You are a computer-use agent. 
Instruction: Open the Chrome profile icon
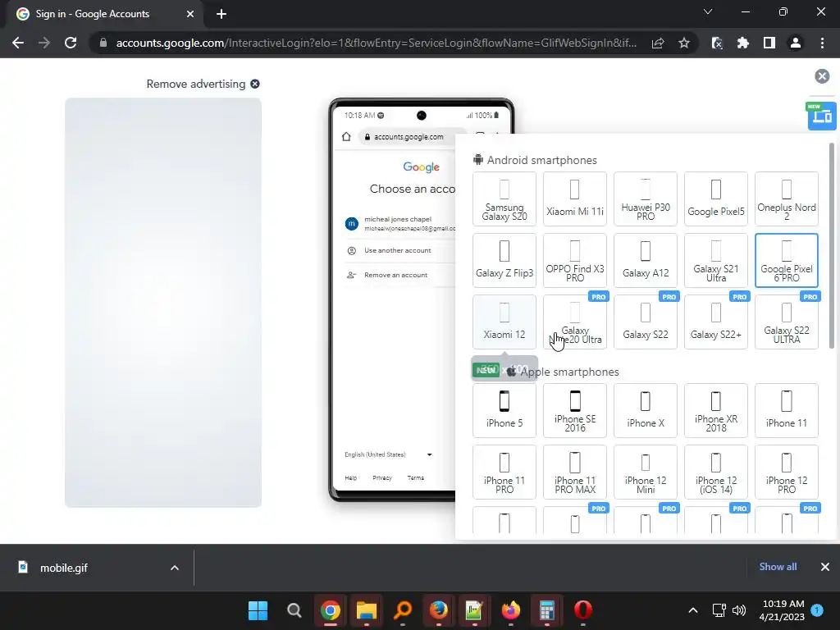tap(796, 43)
